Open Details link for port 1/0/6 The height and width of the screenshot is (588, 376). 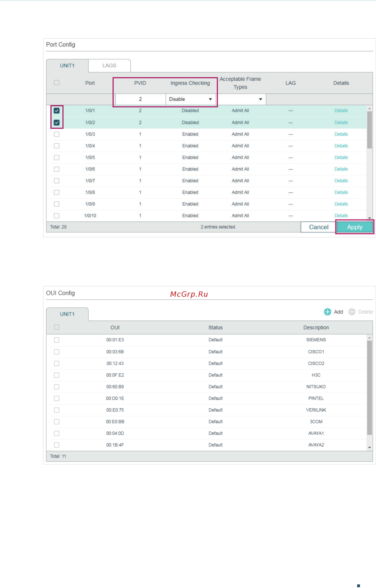click(x=341, y=169)
